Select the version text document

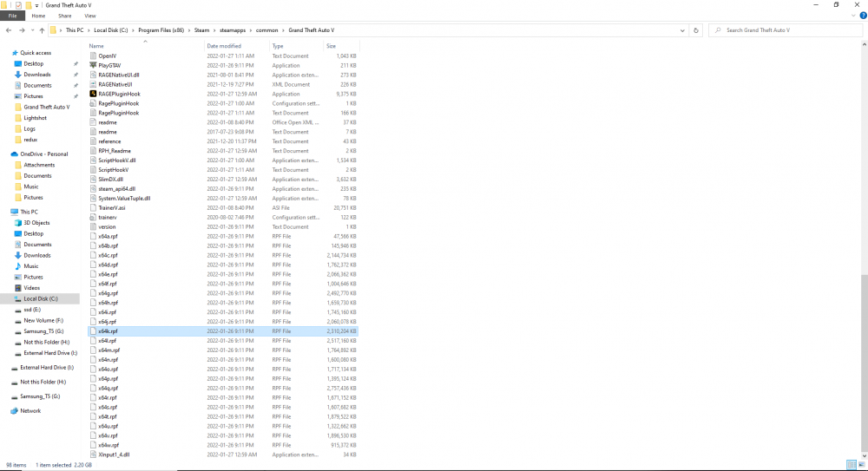click(107, 227)
